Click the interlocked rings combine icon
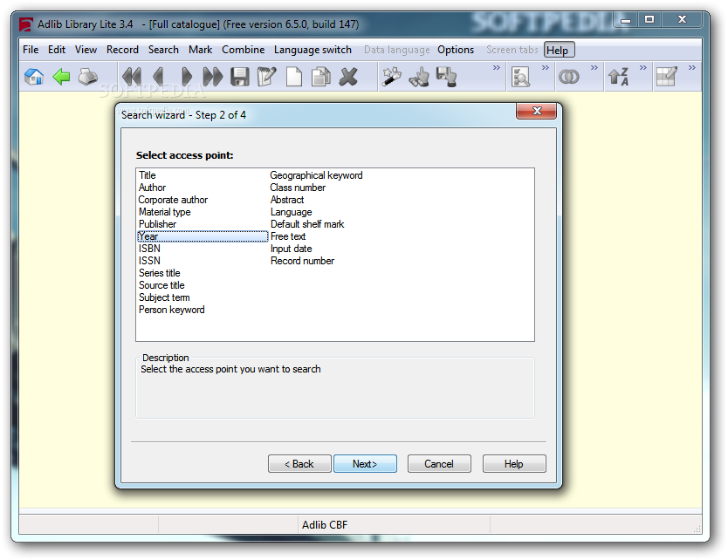 tap(569, 77)
